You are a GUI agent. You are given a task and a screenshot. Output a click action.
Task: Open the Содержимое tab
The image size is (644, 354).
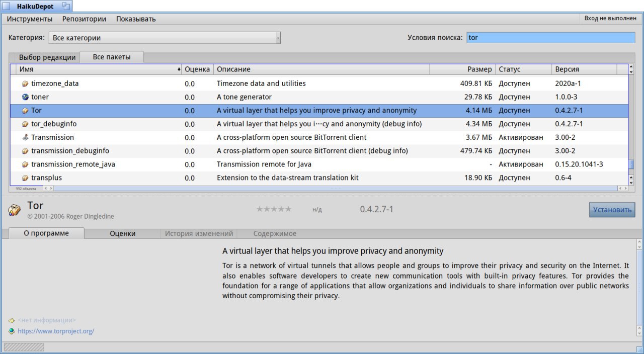[x=275, y=233]
